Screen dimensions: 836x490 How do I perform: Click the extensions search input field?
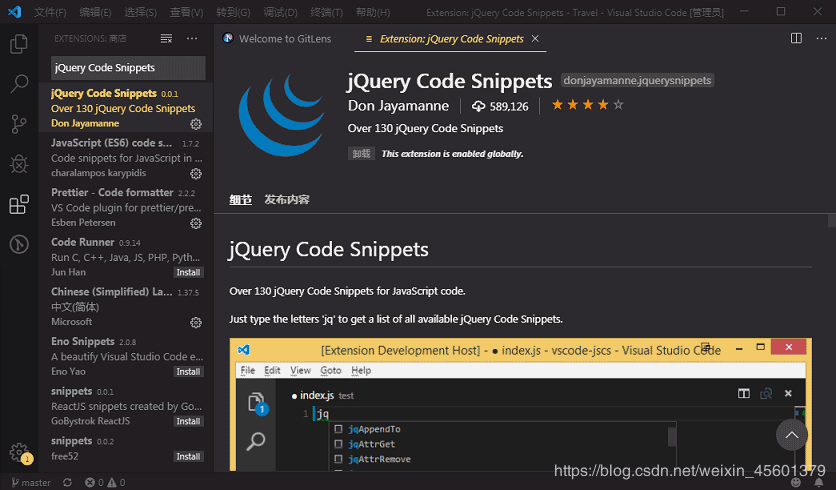point(128,67)
